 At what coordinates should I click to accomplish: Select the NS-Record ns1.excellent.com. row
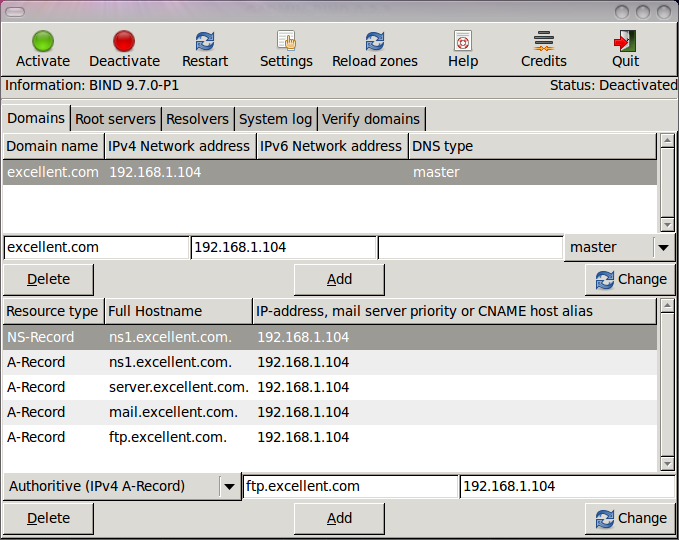330,337
